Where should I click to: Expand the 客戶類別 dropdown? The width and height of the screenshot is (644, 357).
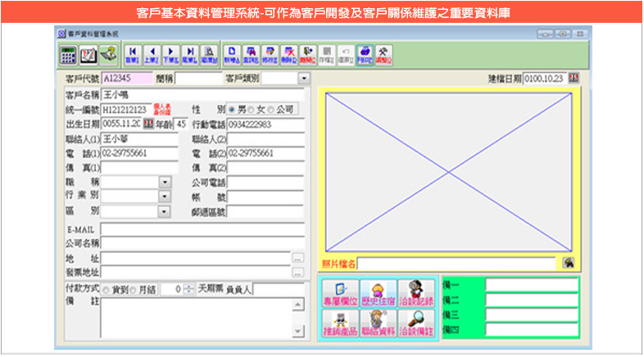coord(304,79)
